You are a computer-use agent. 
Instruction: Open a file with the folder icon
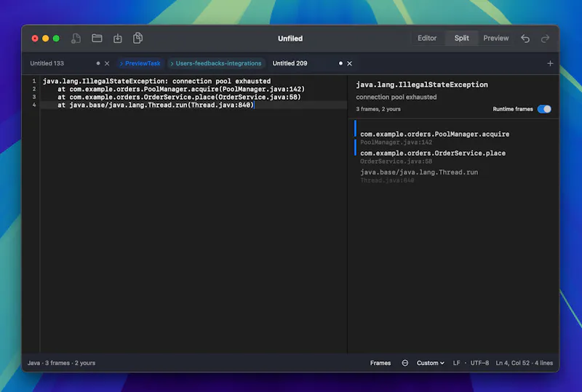(97, 38)
